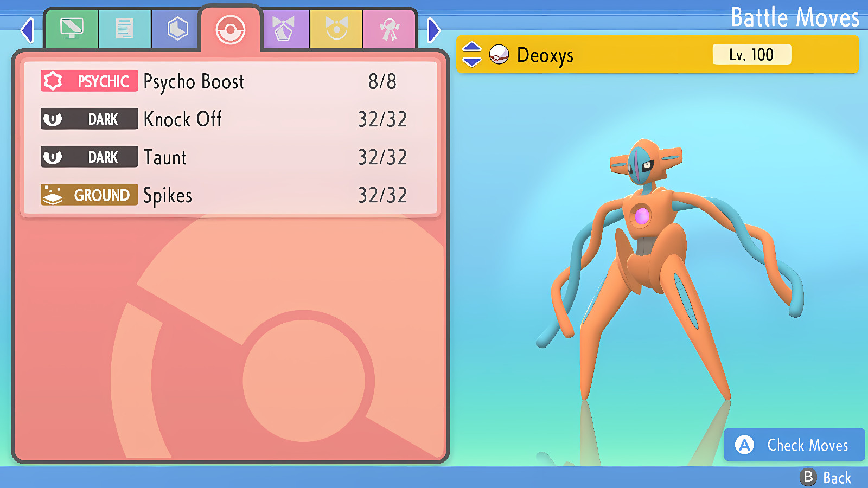Click the GROUND type badge
Viewport: 868px width, 488px height.
coord(90,195)
